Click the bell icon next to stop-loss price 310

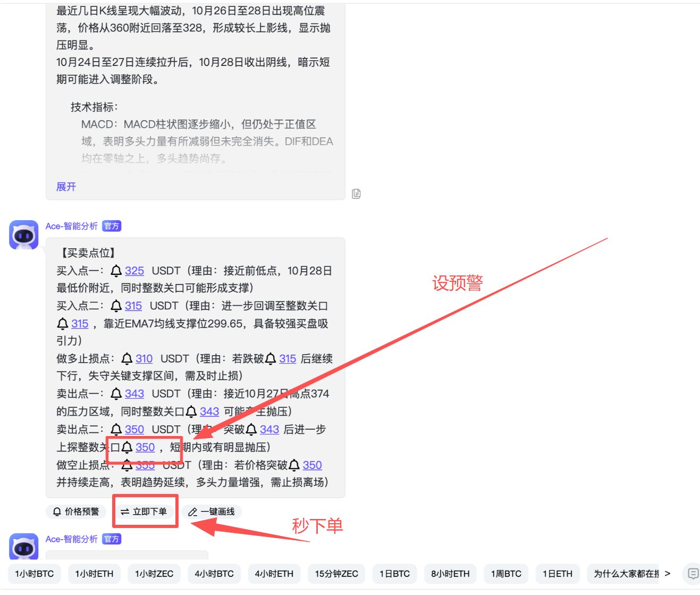pyautogui.click(x=128, y=358)
